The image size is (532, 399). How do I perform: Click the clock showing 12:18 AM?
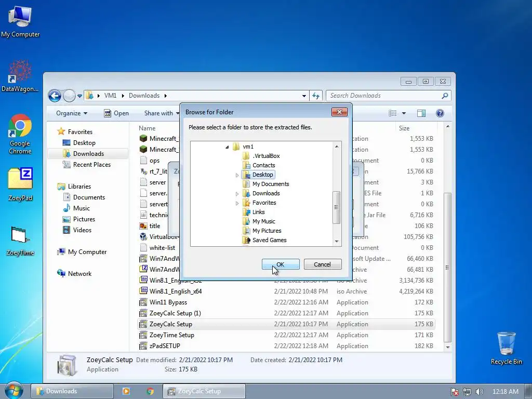click(505, 392)
